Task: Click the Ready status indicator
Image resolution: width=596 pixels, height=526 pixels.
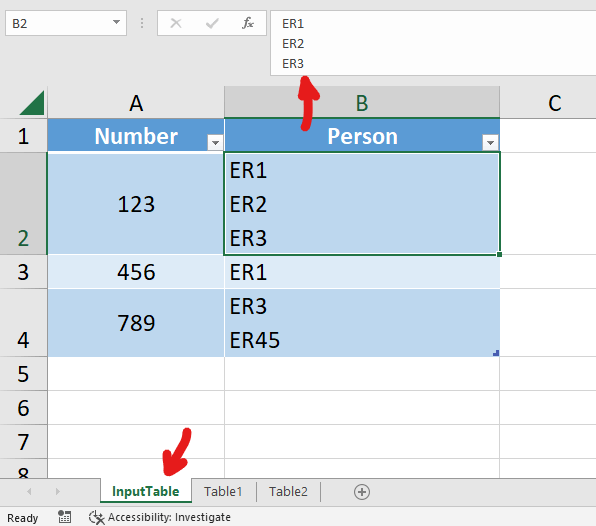Action: [x=22, y=518]
